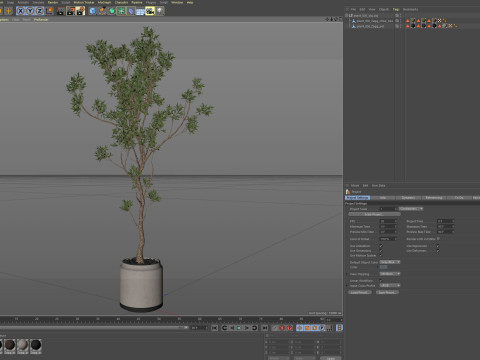Screen dimensions: 480x360
Task: Click the Save Preset button
Action: (x=387, y=292)
